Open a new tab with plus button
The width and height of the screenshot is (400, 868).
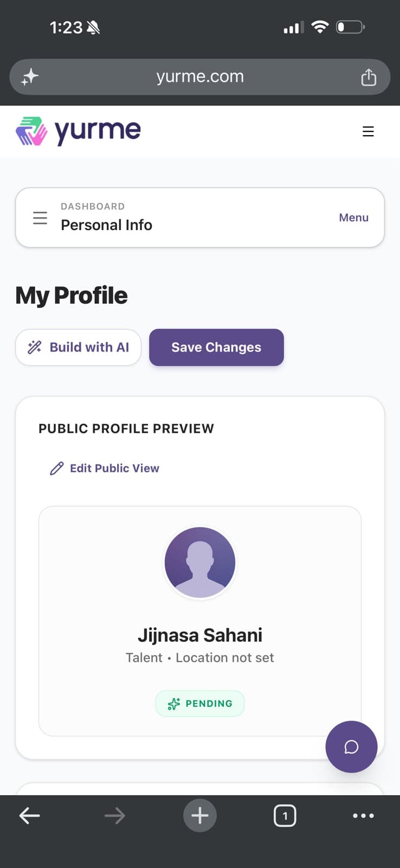point(200,815)
